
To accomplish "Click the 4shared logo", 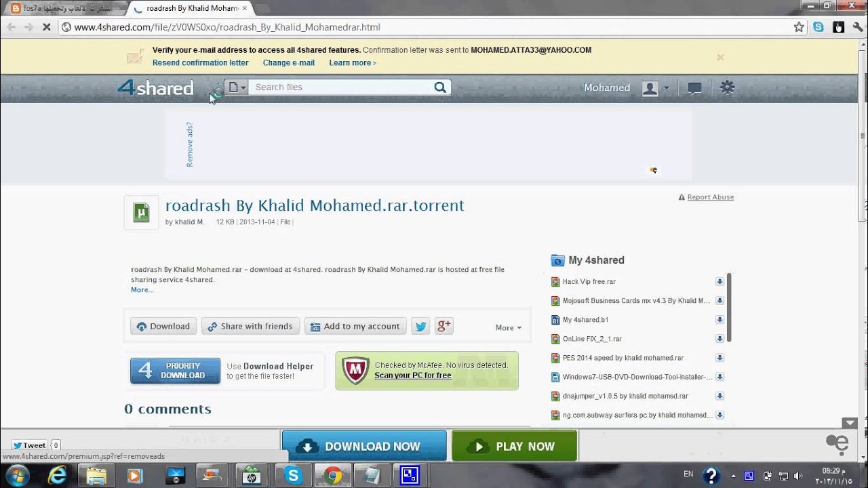I will (155, 87).
